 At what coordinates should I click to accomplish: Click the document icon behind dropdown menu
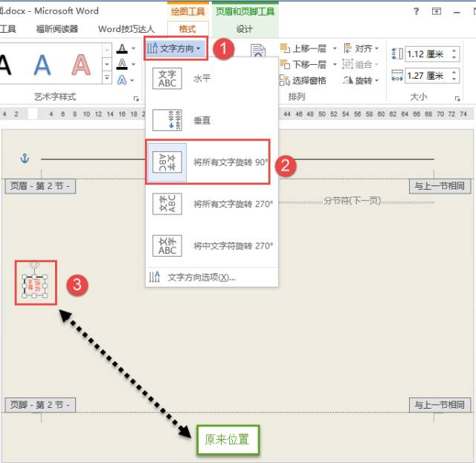click(x=258, y=50)
